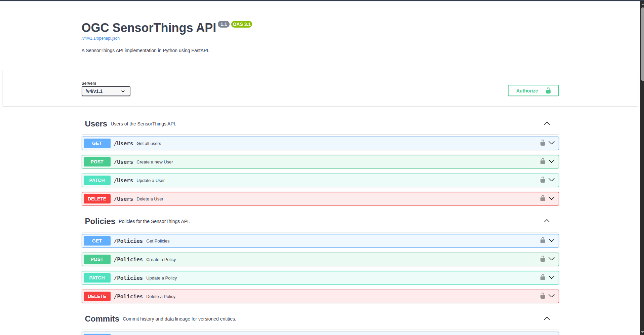Click the scrollbar down arrow
This screenshot has width=644, height=335.
pyautogui.click(x=642, y=333)
